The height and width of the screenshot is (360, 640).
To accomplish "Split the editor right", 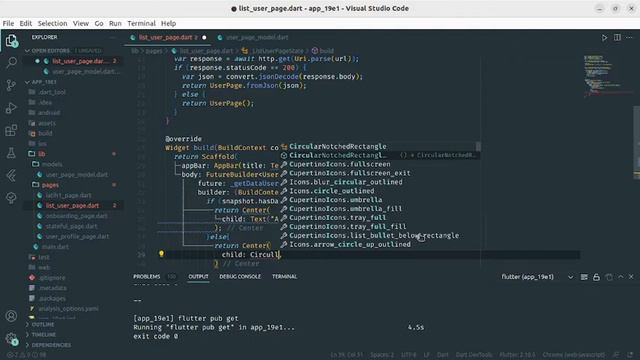I will pos(617,38).
